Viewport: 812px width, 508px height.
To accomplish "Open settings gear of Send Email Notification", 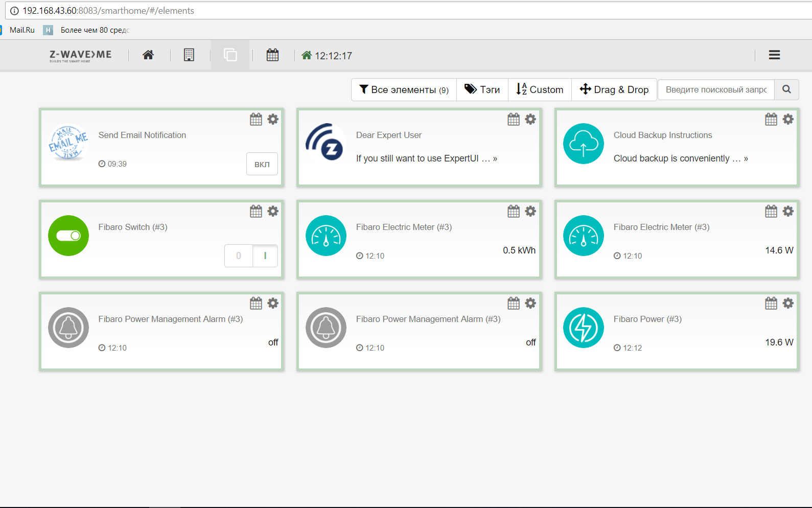I will 273,119.
